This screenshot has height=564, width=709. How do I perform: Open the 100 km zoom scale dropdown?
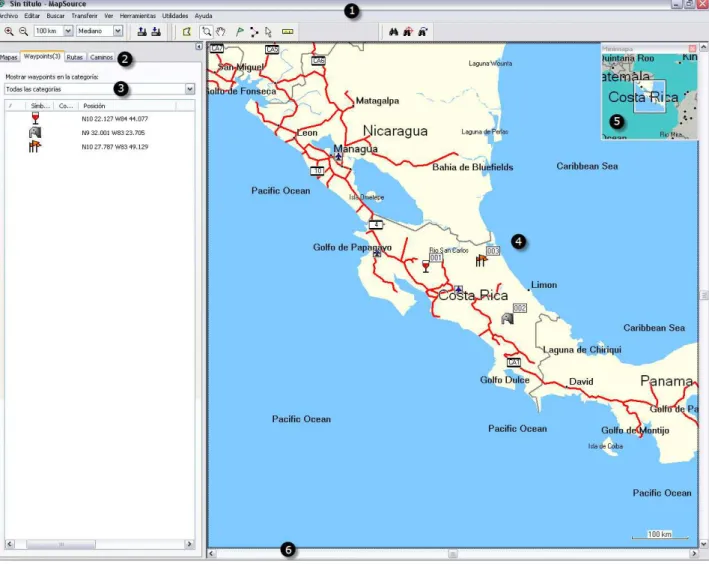68,31
